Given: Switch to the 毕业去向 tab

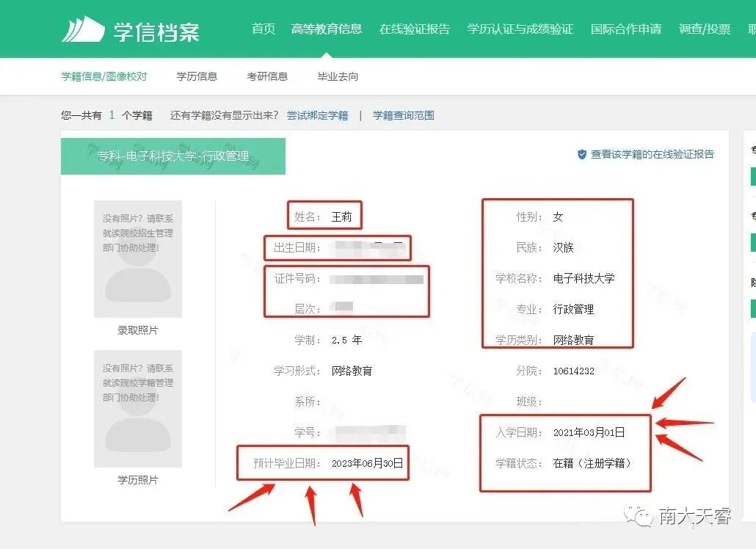Looking at the screenshot, I should [x=338, y=76].
